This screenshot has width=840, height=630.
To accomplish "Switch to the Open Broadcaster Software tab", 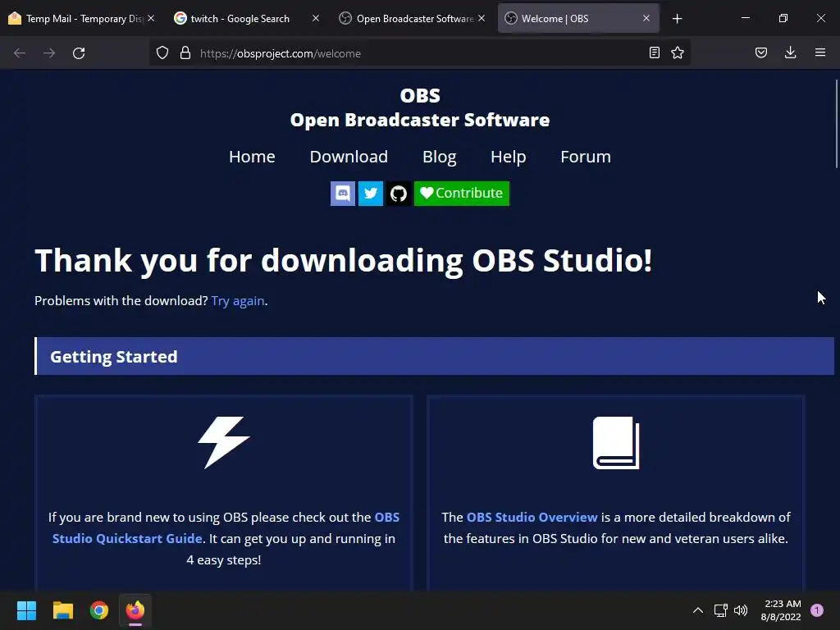I will coord(412,19).
